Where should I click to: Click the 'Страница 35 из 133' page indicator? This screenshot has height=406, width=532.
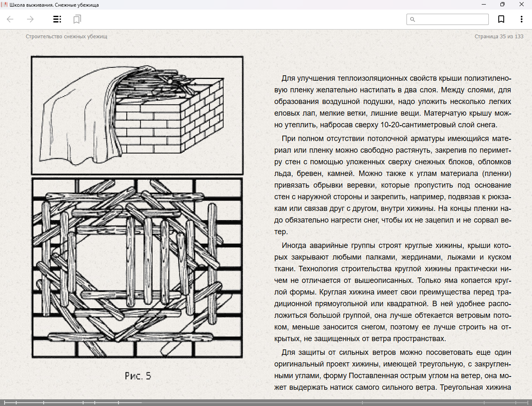499,37
